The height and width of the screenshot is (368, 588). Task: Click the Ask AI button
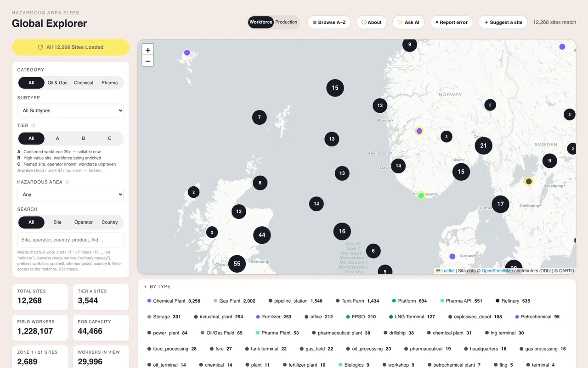(x=408, y=22)
